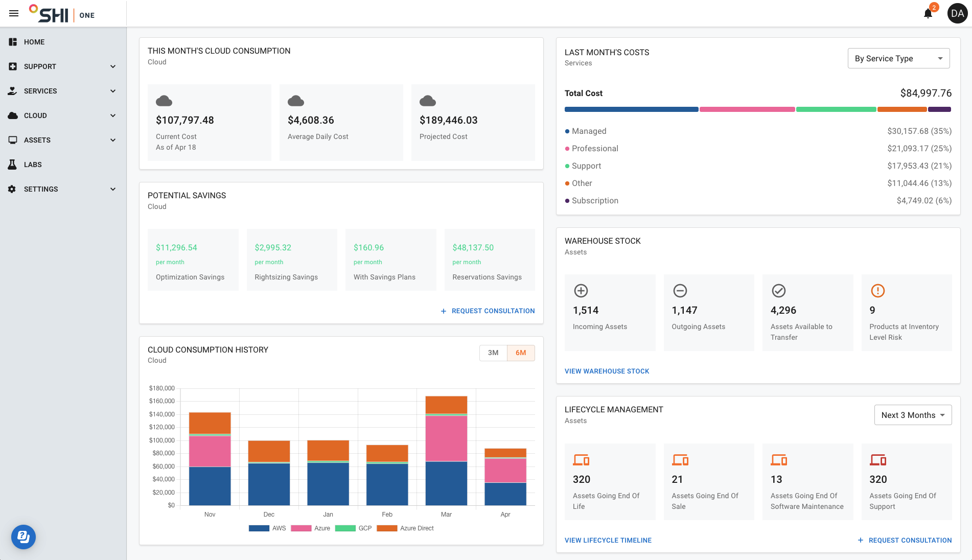Open the By Service Type dropdown
The height and width of the screenshot is (560, 972).
[898, 58]
